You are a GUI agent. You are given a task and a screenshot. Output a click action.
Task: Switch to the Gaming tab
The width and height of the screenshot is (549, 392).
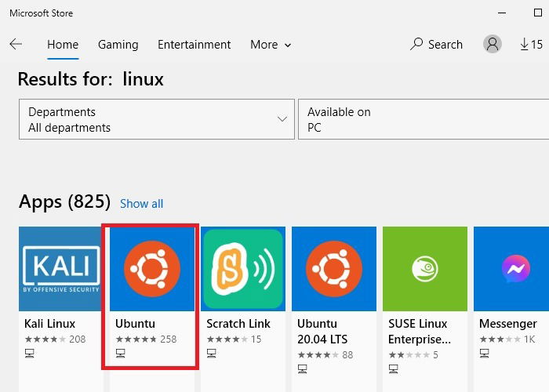(x=118, y=45)
